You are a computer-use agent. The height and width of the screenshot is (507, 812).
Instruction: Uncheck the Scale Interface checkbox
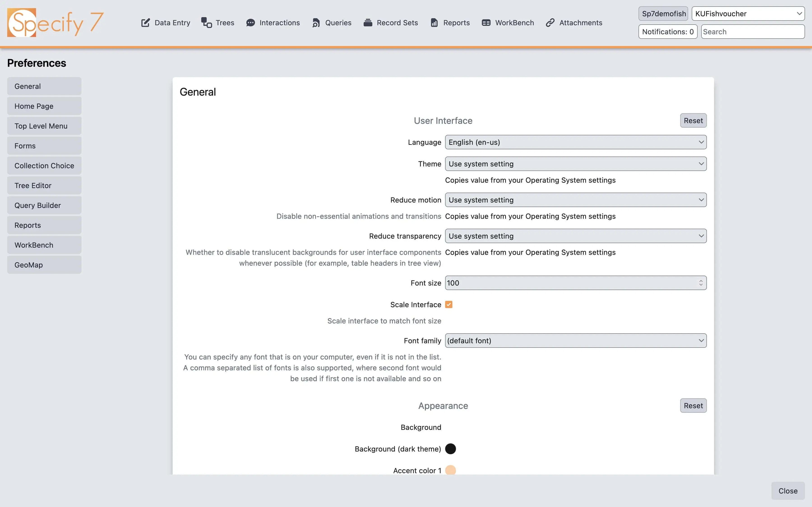coord(449,304)
